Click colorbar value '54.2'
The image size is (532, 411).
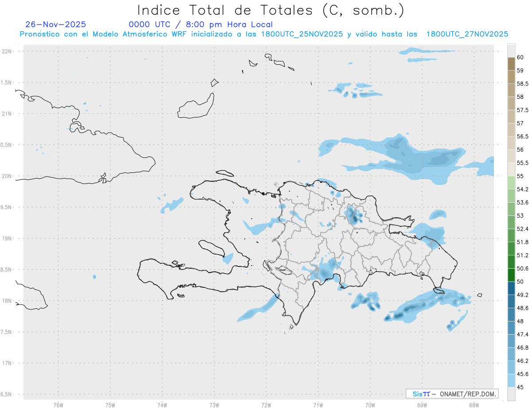[x=523, y=189]
